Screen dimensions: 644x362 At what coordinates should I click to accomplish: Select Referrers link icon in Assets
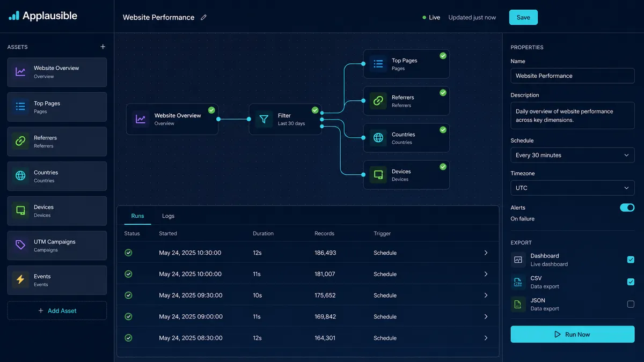point(20,142)
